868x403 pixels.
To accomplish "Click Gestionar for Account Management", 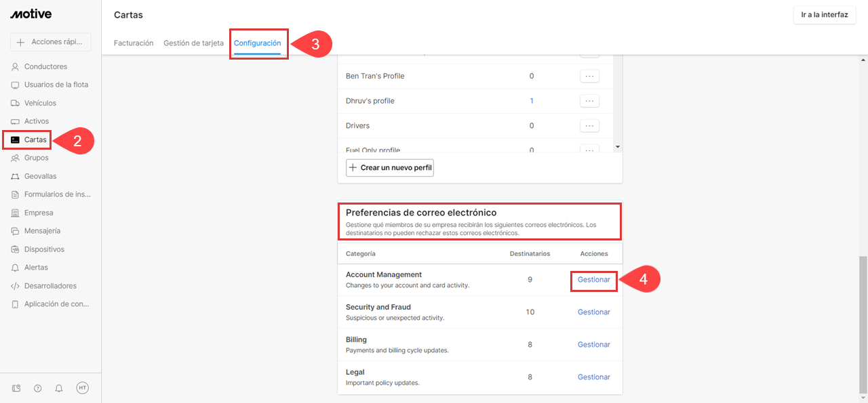I will 593,280.
